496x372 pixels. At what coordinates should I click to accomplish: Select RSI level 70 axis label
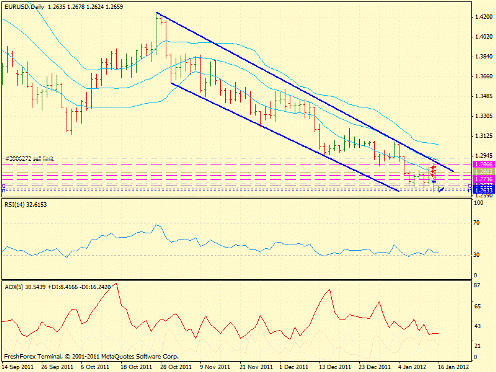(477, 222)
